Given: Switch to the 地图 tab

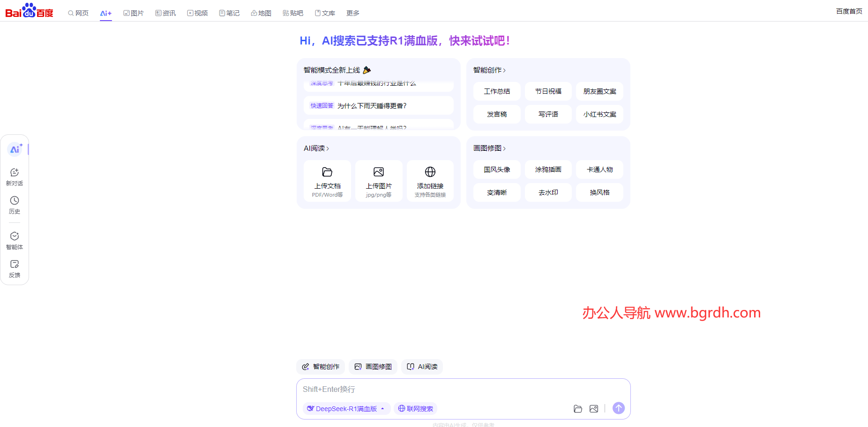Looking at the screenshot, I should 261,13.
